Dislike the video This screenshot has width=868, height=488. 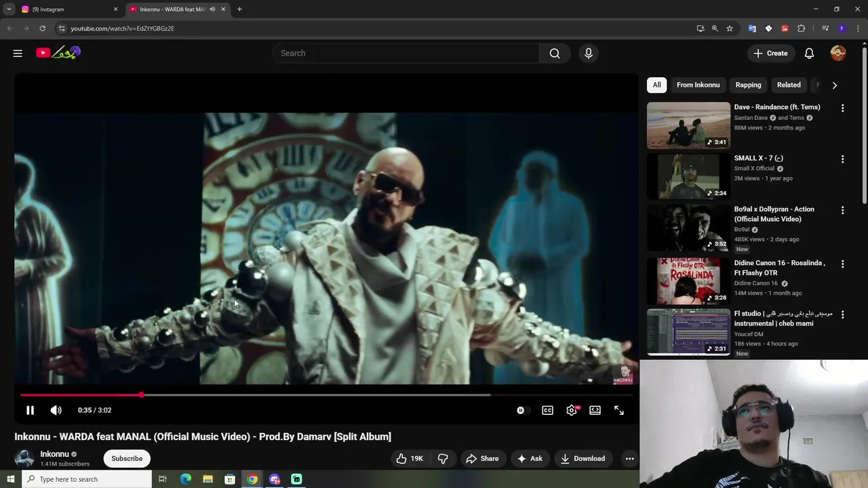443,459
